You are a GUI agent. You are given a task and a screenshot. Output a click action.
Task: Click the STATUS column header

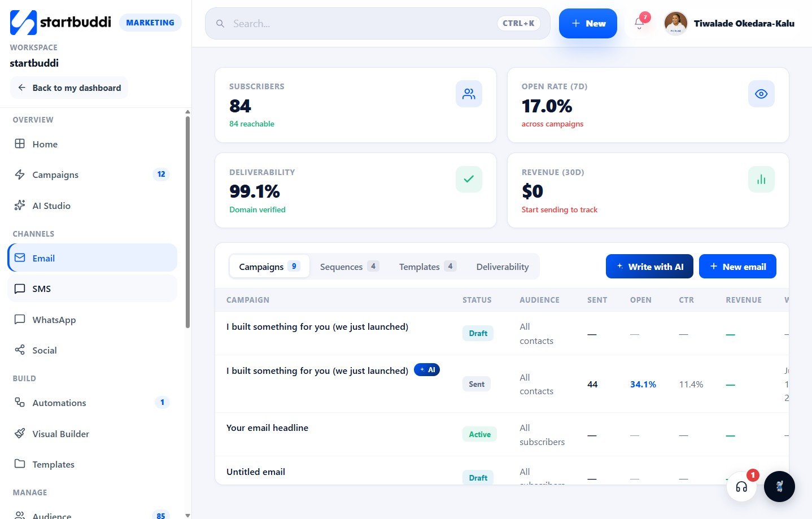click(477, 300)
